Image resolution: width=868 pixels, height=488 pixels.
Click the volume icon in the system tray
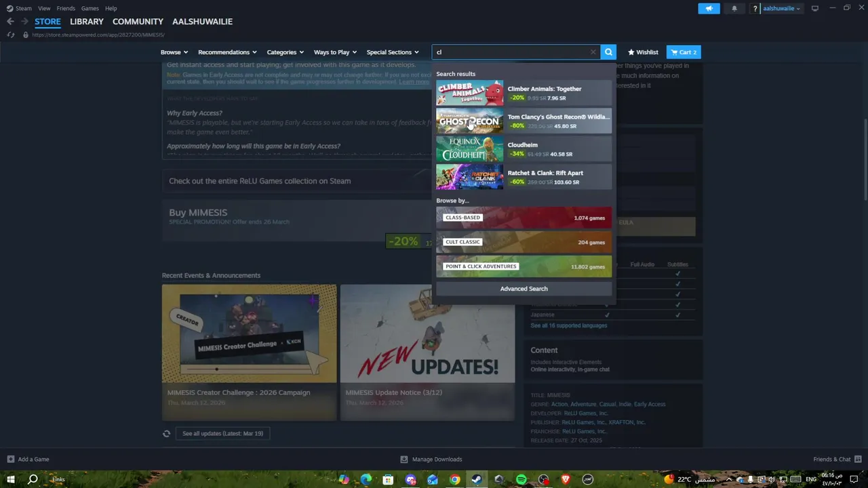772,479
